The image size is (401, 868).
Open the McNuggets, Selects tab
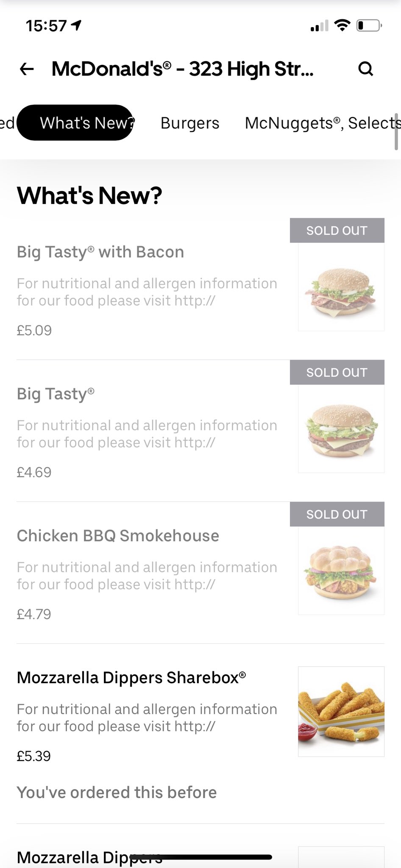click(322, 123)
